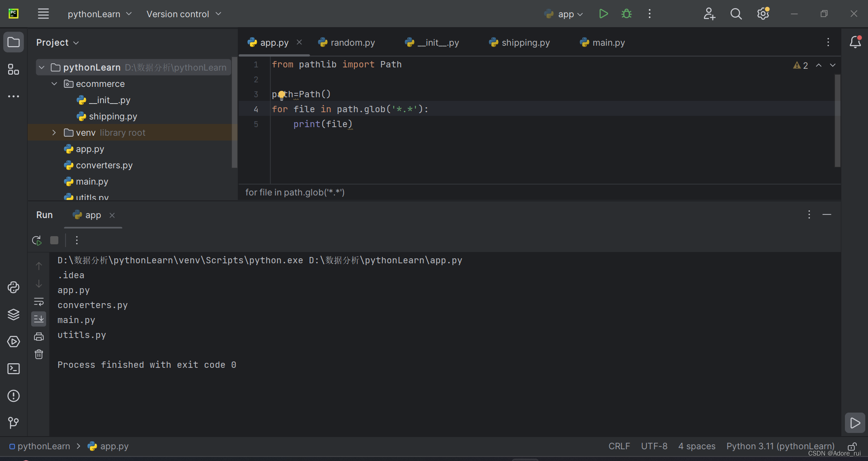The width and height of the screenshot is (868, 461).
Task: Toggle the file read-only lock icon
Action: [853, 447]
